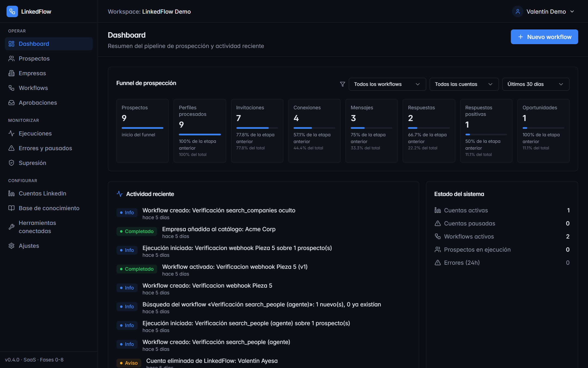This screenshot has width=588, height=368.
Task: Click the Supresión shield icon
Action: pos(11,163)
